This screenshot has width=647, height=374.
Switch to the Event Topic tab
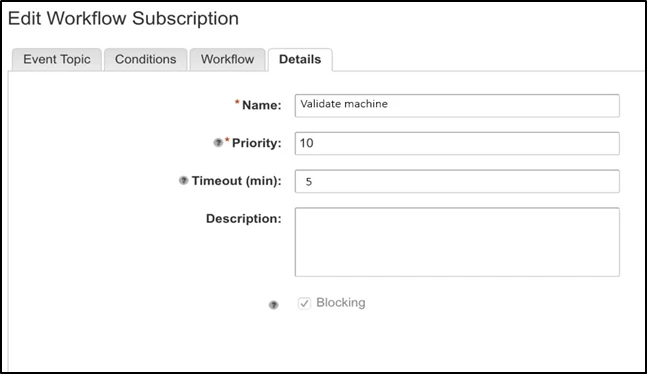57,59
